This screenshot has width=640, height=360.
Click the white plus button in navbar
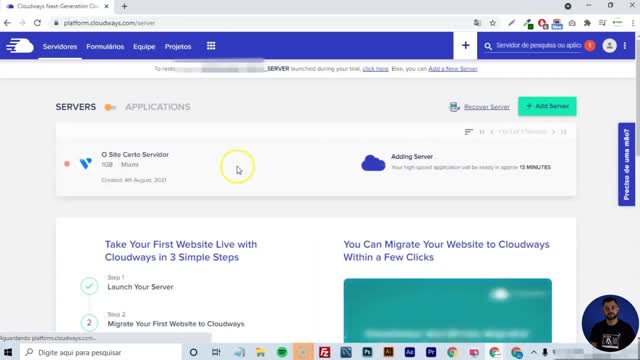[x=465, y=45]
